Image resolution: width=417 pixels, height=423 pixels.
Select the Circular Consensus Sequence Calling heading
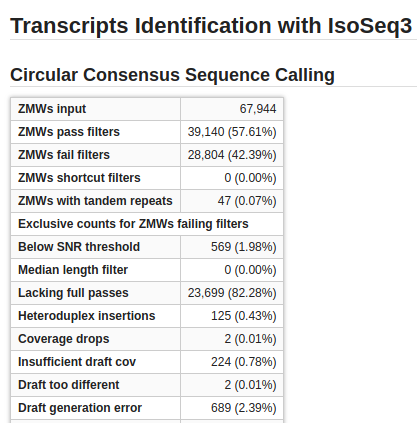click(x=172, y=75)
